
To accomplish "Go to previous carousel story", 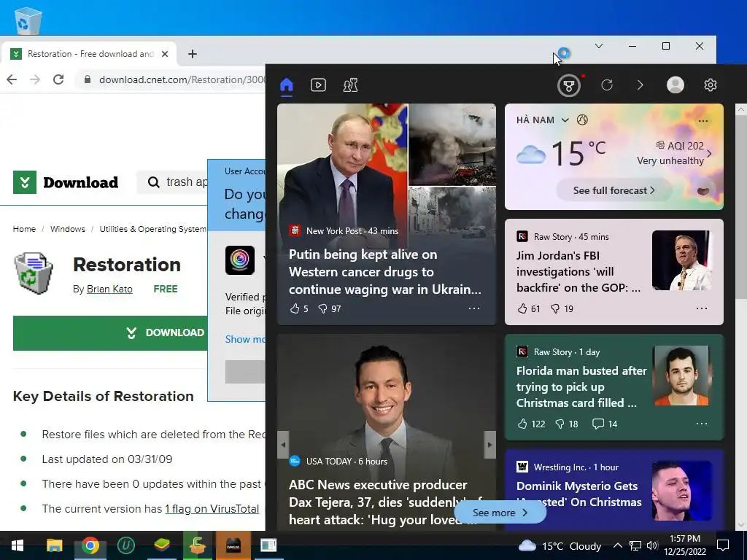I will click(283, 445).
